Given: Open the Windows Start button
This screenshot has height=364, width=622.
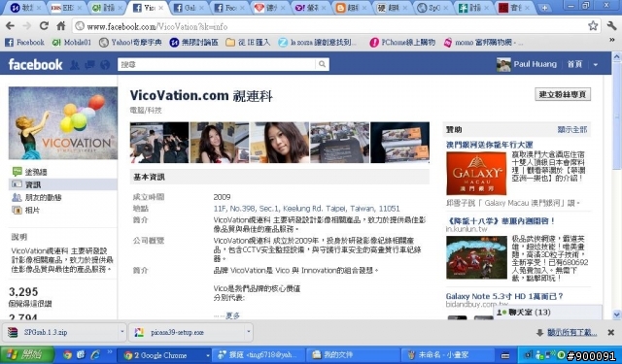Looking at the screenshot, I should pos(27,355).
